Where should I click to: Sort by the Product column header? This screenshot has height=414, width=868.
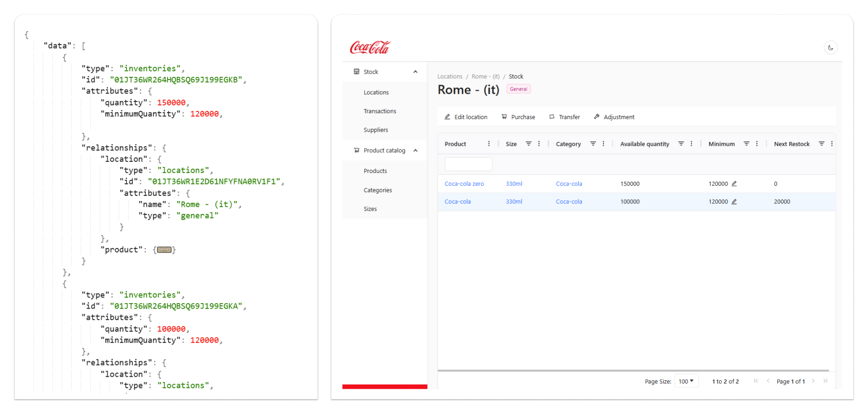(455, 144)
